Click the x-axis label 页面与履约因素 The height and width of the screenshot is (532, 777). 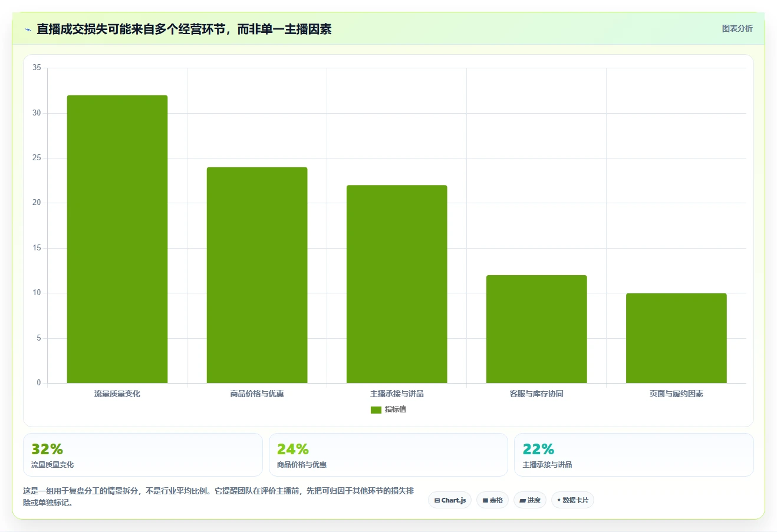(676, 394)
